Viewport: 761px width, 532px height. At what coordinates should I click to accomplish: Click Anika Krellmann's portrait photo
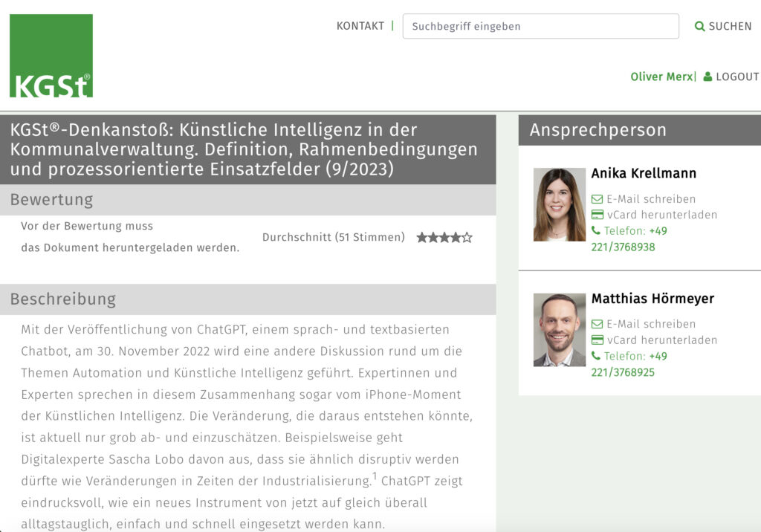coord(559,204)
